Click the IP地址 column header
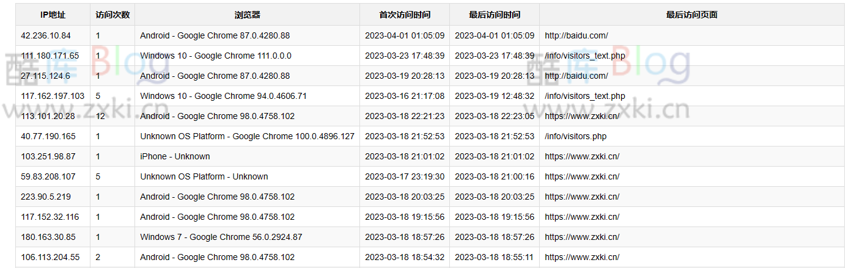Image resolution: width=868 pixels, height=268 pixels. [53, 15]
